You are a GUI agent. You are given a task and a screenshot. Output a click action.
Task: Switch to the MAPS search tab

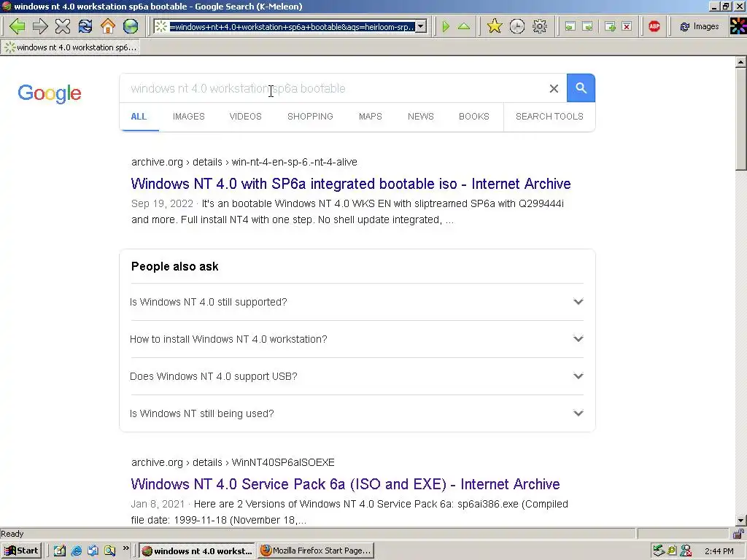pyautogui.click(x=370, y=117)
